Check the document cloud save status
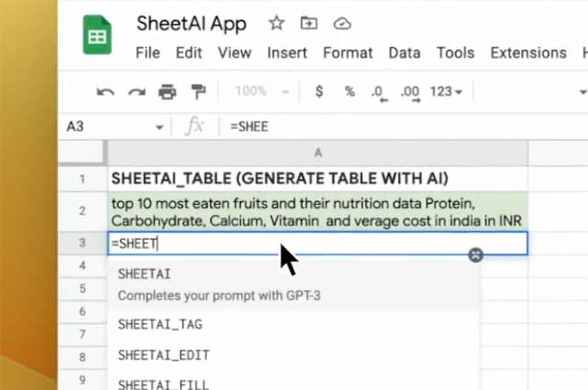This screenshot has height=390, width=588. [342, 22]
